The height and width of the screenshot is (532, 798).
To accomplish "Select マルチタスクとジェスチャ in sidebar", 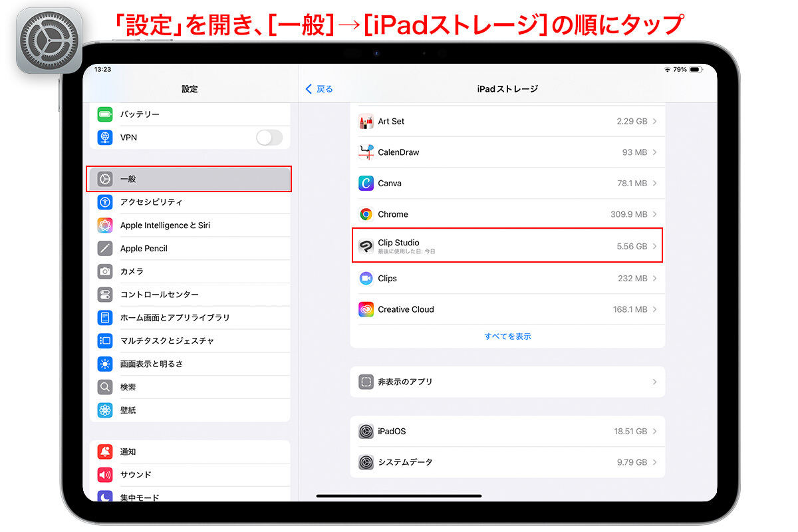I will pyautogui.click(x=190, y=340).
